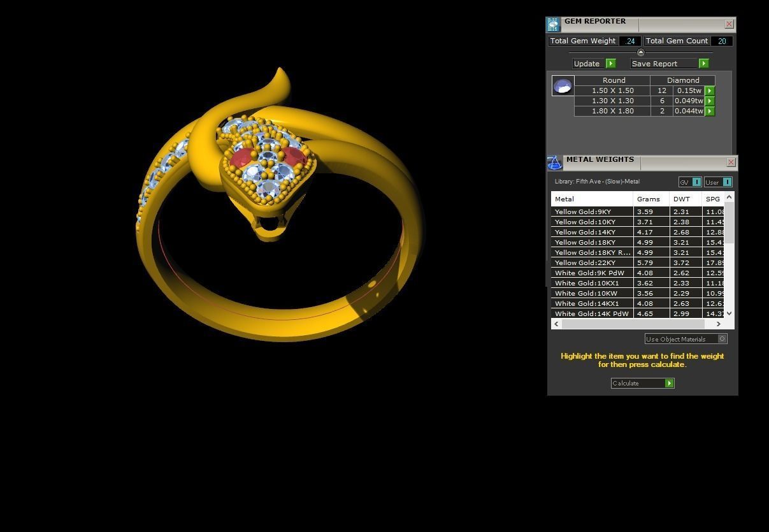This screenshot has height=532, width=769.
Task: Close the Gem Reporter panel
Action: point(729,24)
